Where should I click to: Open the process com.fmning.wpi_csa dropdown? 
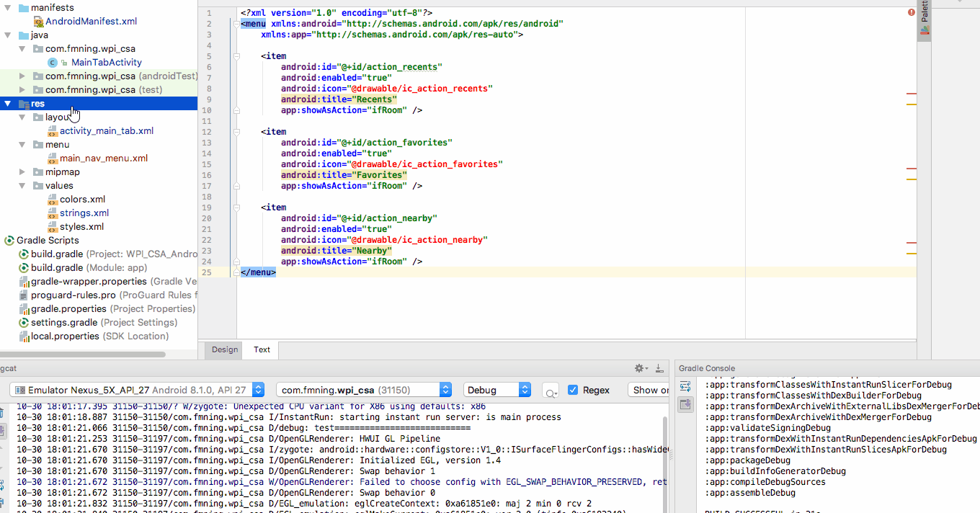(364, 390)
